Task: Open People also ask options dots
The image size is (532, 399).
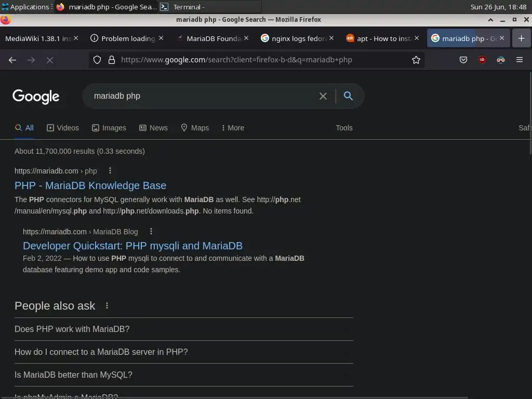Action: (x=107, y=305)
